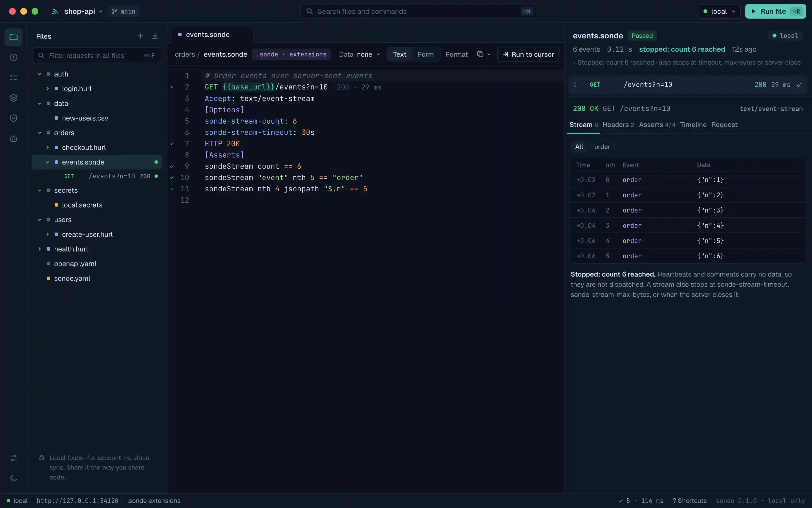Expand checkout.hurl requests
Viewport: 812px width, 508px height.
click(47, 148)
